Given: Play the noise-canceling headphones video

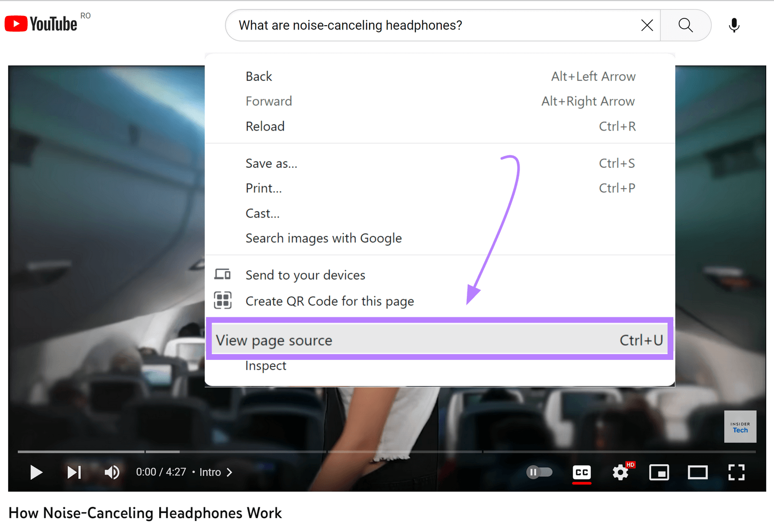Looking at the screenshot, I should tap(36, 473).
